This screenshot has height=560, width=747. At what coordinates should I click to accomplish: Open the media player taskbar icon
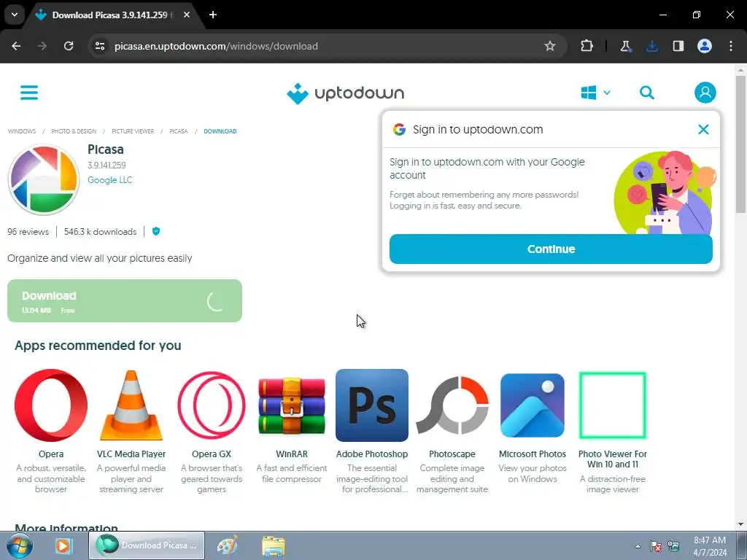click(63, 545)
